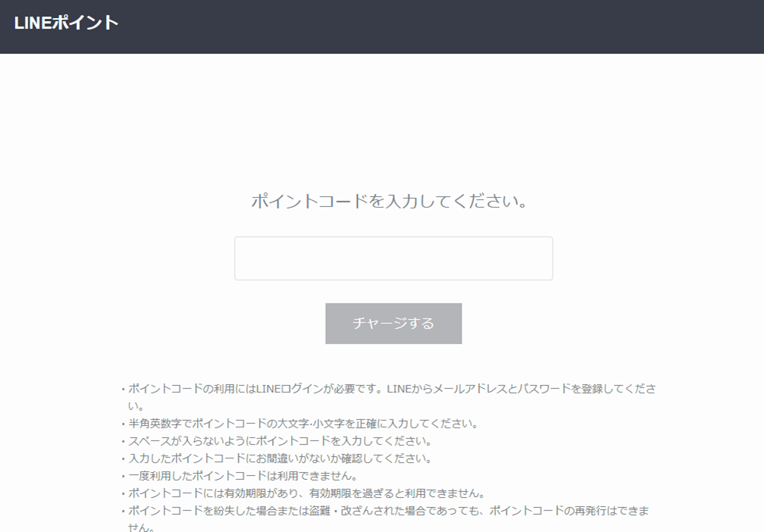
Task: Click the heading ポイントコードを入力してください。
Action: click(390, 201)
